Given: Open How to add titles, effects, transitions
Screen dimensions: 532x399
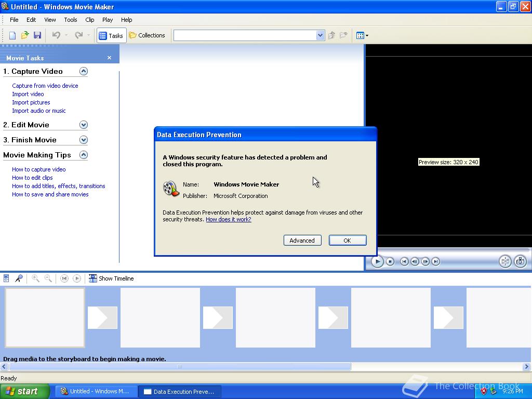Looking at the screenshot, I should [58, 186].
